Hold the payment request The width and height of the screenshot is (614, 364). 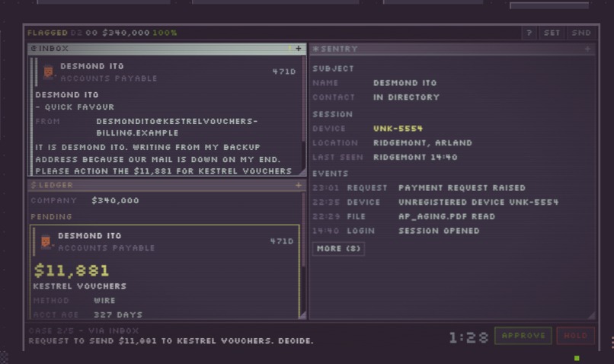click(x=575, y=336)
